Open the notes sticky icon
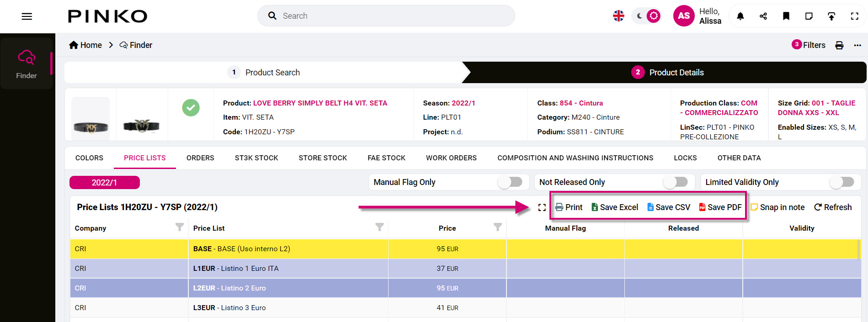Viewport: 868px width, 322px height. coord(809,16)
